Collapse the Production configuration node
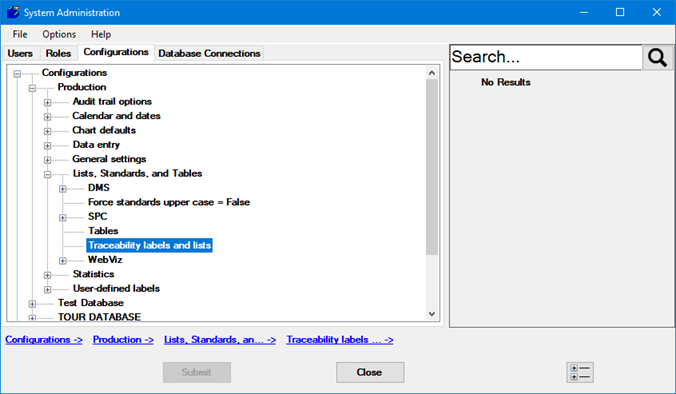This screenshot has height=394, width=676. tap(32, 88)
